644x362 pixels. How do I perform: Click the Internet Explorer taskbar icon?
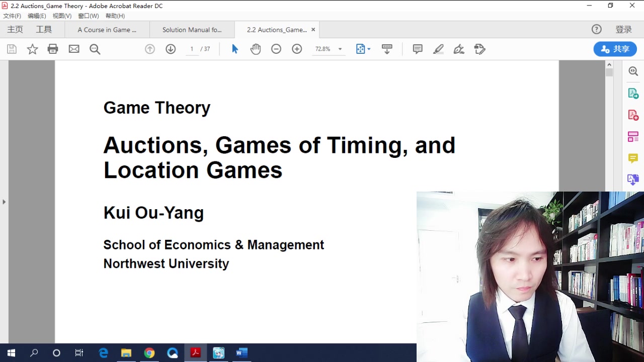click(103, 353)
